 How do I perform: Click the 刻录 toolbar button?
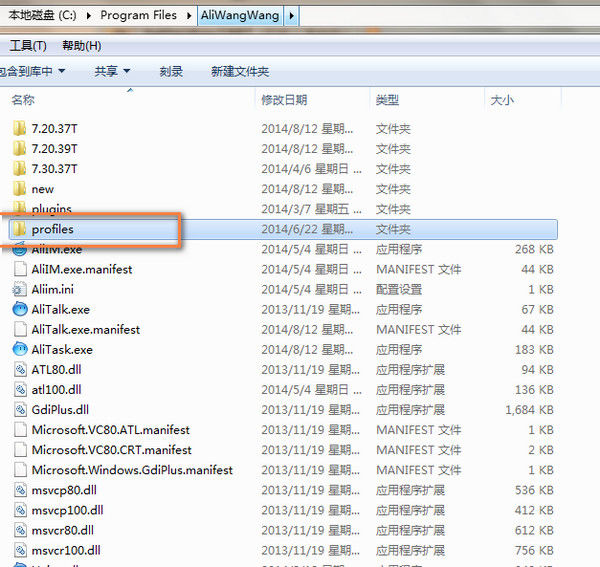[171, 71]
